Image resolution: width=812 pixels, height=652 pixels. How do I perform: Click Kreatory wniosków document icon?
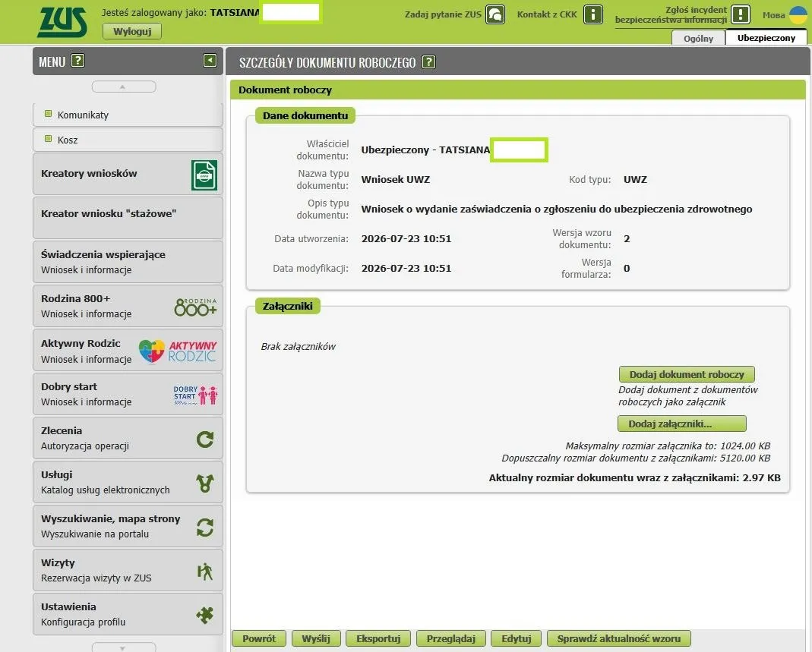click(x=204, y=175)
